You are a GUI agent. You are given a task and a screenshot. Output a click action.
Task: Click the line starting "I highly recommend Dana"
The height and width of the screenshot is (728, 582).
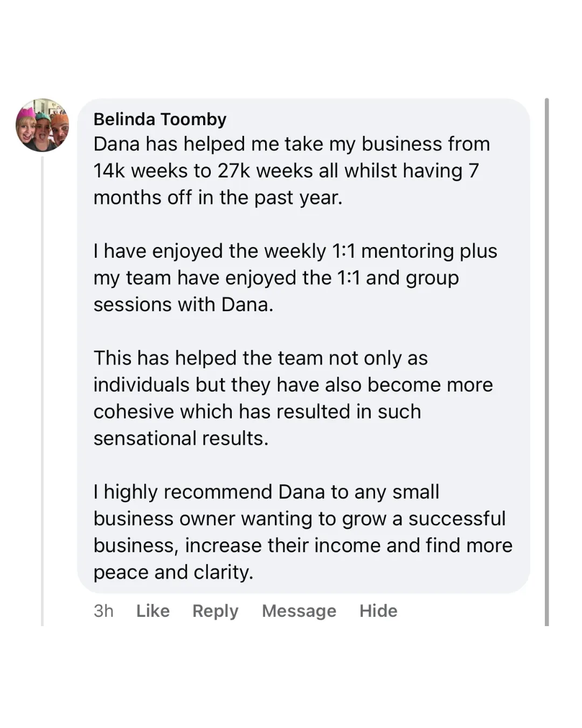(x=266, y=492)
